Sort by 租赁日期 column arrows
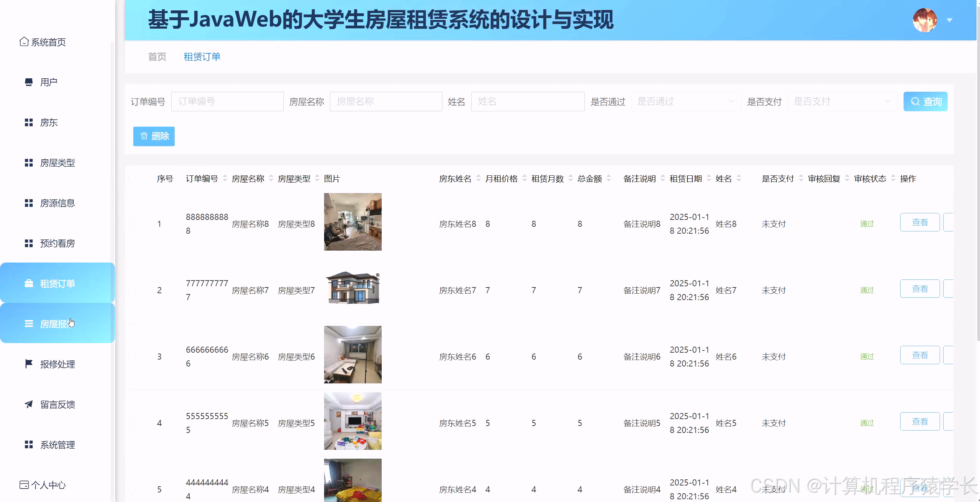 coord(709,178)
